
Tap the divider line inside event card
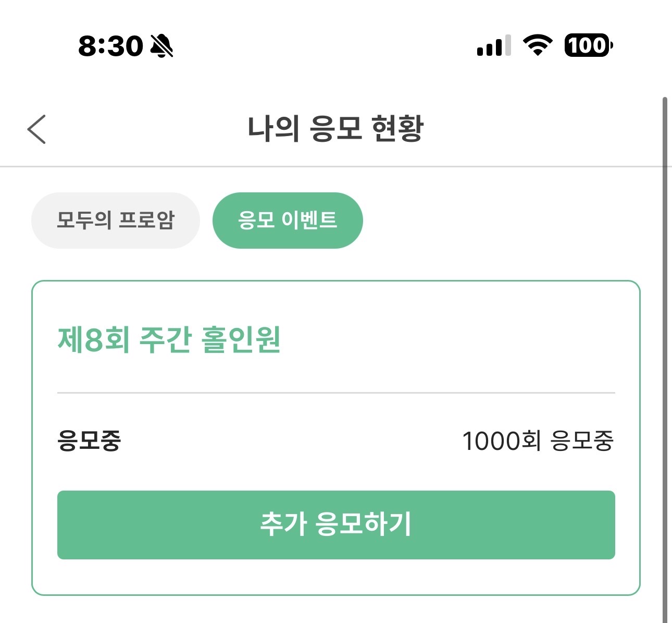[x=336, y=393]
